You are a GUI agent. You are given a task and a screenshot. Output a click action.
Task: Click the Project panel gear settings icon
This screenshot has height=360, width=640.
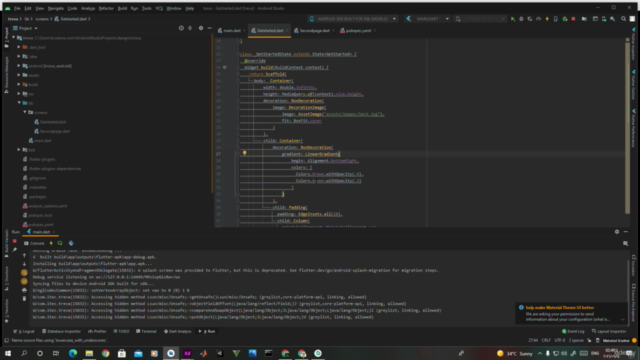point(200,28)
